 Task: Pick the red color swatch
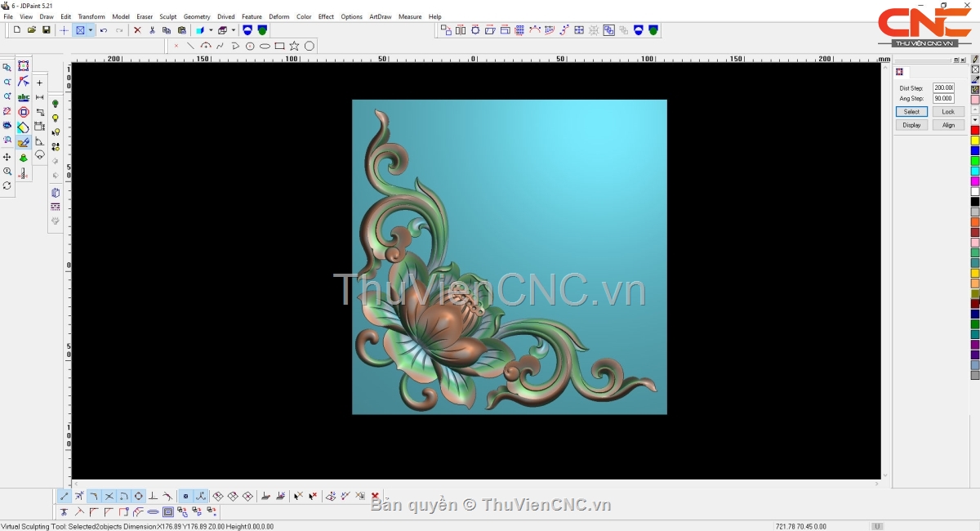point(975,131)
